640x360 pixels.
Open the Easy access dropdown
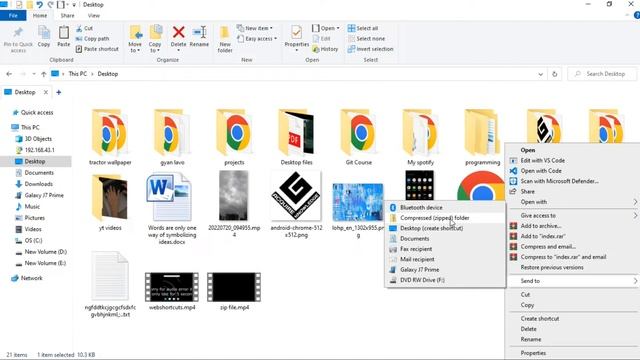[257, 38]
